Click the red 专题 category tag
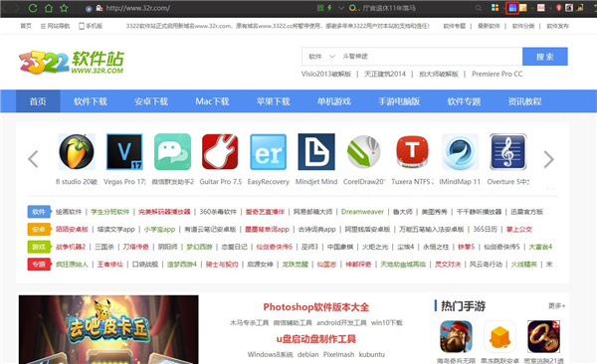This screenshot has width=597, height=364. [39, 265]
